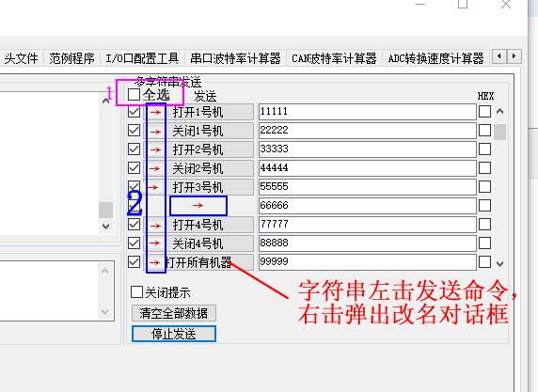The width and height of the screenshot is (538, 392).
Task: Click the unnamed arrow send button beside 66666
Action: click(198, 206)
